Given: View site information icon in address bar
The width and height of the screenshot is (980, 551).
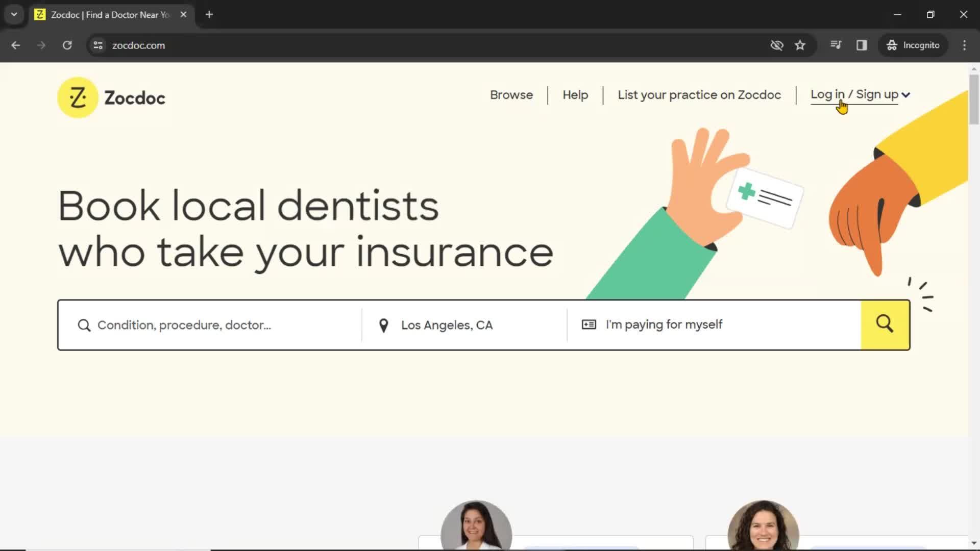Looking at the screenshot, I should pos(98,45).
